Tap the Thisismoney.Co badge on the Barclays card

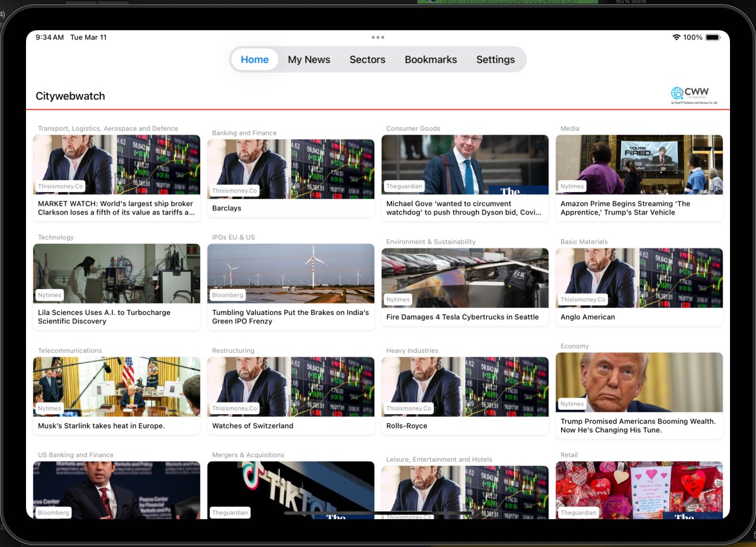(x=235, y=190)
